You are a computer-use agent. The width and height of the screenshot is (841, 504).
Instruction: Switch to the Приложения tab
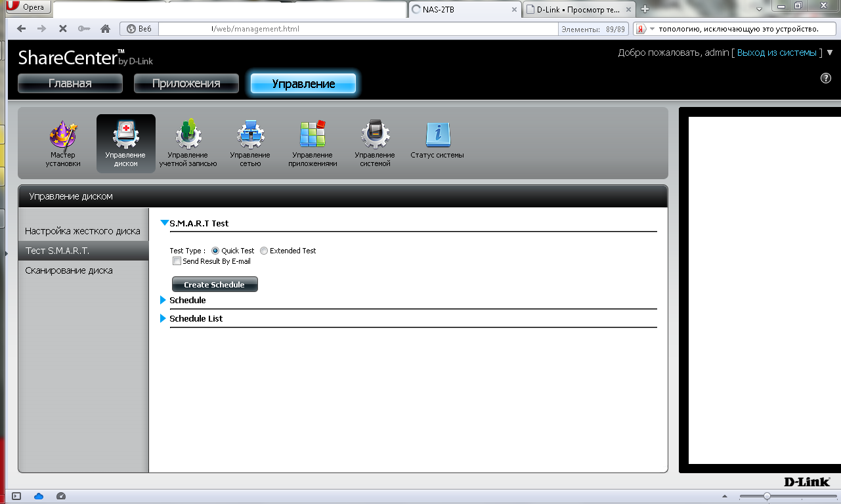pos(186,83)
